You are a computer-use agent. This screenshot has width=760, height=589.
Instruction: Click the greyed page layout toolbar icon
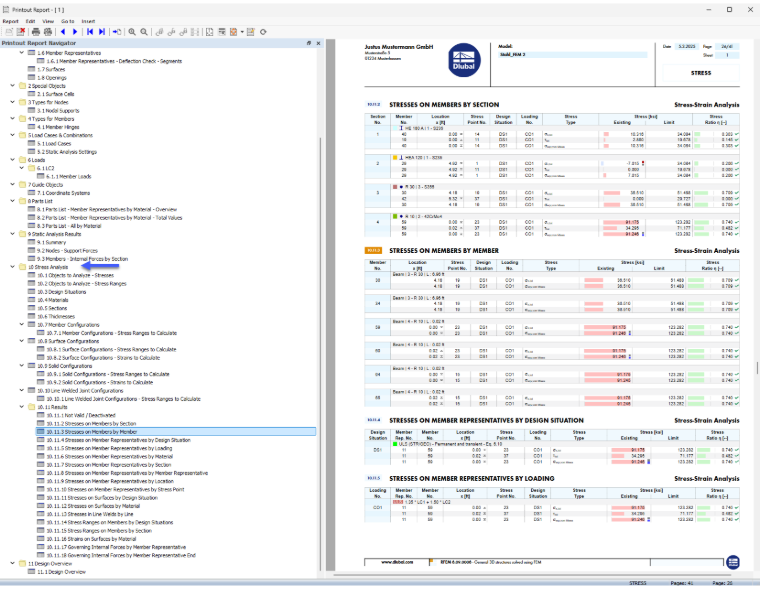pyautogui.click(x=195, y=32)
